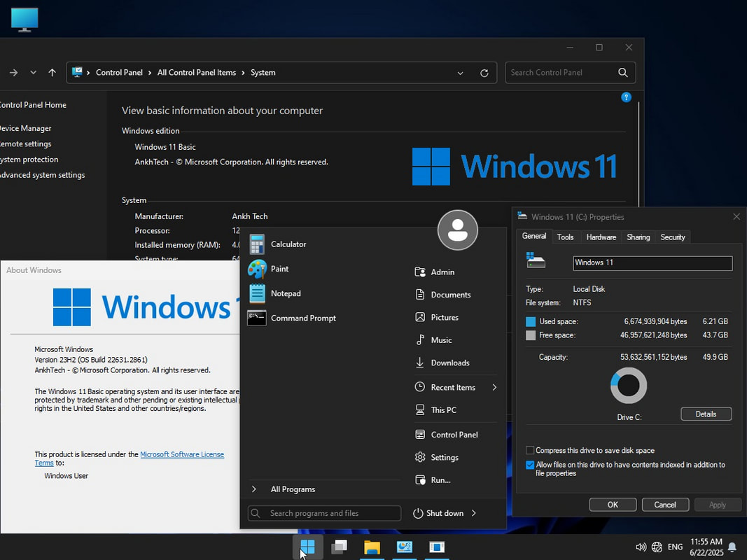Screen dimensions: 747x560
Task: Click the drive usage donut chart
Action: [x=629, y=385]
